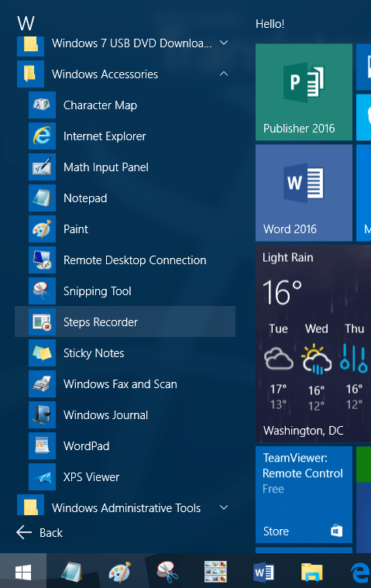
Task: Click the Windows Accessories folder icon
Action: pyautogui.click(x=30, y=74)
